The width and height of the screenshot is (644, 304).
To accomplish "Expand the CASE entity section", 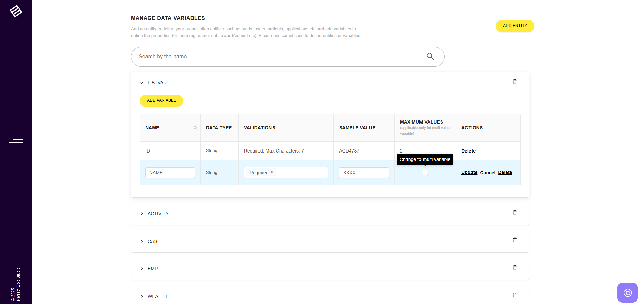I will pos(142,241).
